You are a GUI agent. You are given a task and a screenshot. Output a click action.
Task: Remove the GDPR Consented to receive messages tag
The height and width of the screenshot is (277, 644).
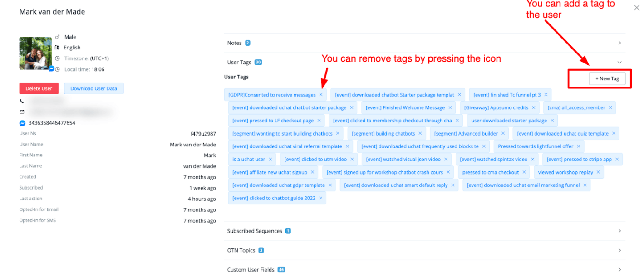(321, 95)
